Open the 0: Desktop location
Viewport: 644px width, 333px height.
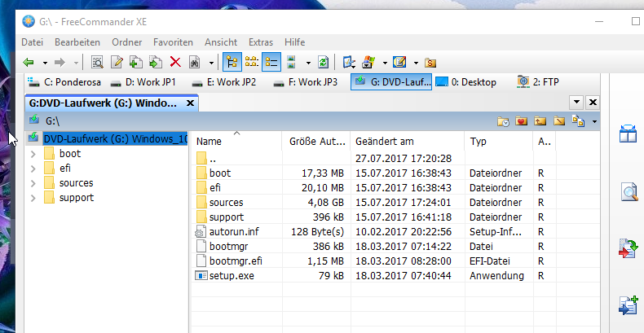tap(465, 82)
